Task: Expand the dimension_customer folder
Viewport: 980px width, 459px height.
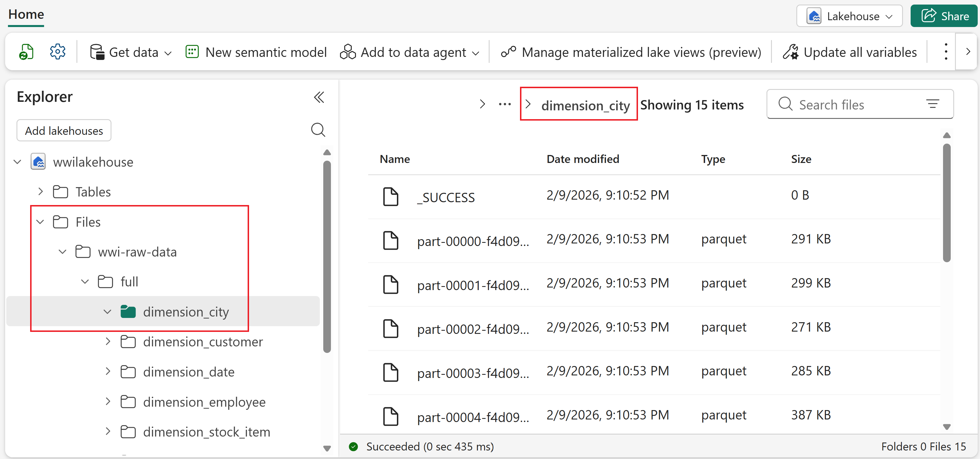Action: (108, 342)
